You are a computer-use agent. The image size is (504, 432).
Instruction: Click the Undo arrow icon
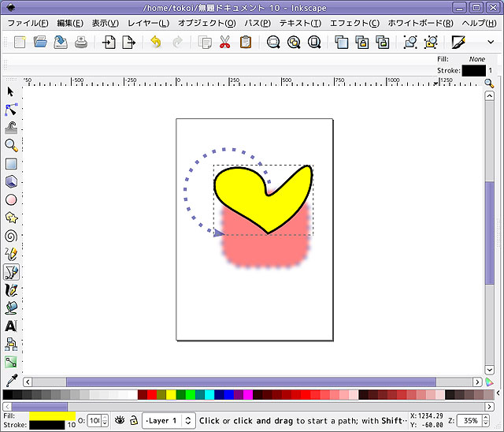coord(155,43)
